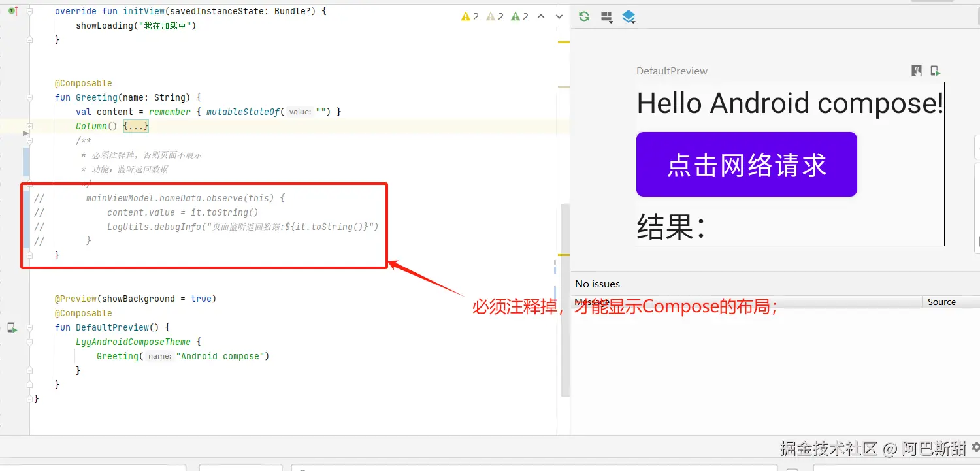Click the @Composable annotation above Greeting function
Image resolution: width=980 pixels, height=471 pixels.
click(x=84, y=83)
